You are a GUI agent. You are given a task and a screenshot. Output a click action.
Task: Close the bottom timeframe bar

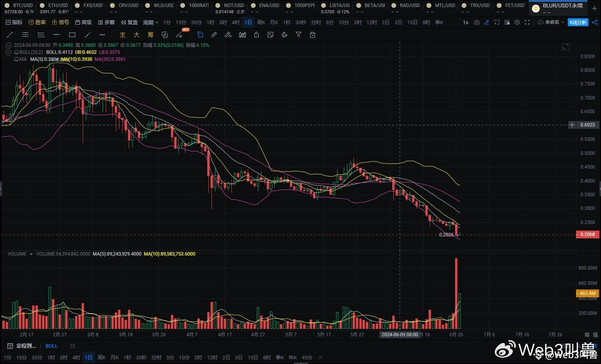pos(320,357)
